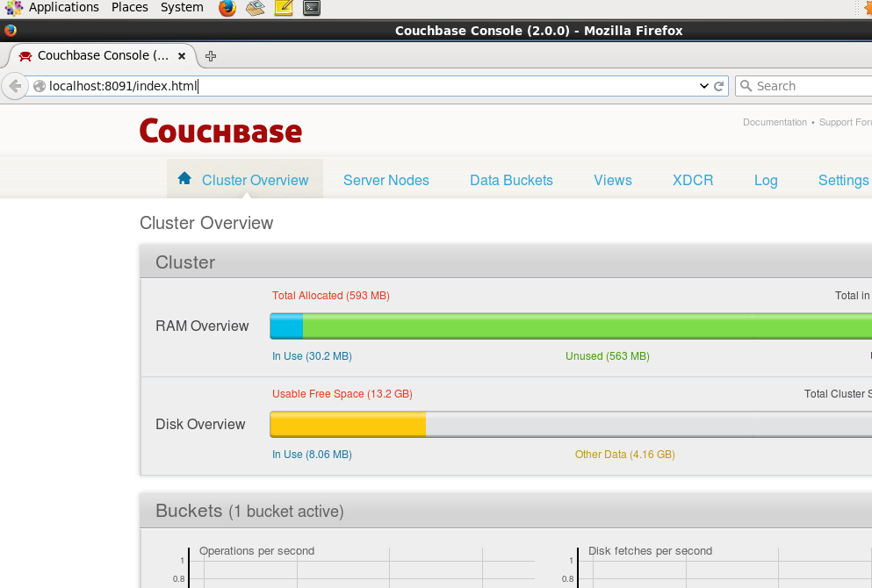Click the green Unused RAM bar segment

click(587, 326)
